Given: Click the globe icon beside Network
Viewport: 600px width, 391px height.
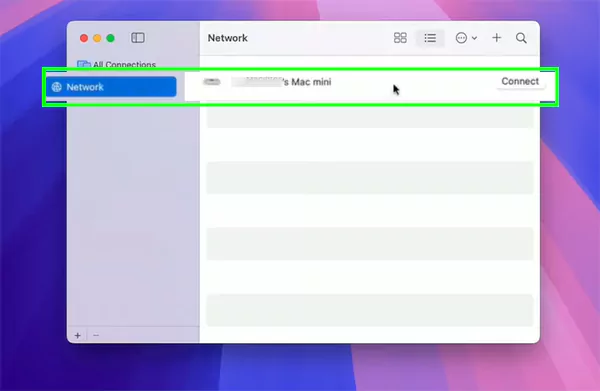Looking at the screenshot, I should (x=57, y=87).
